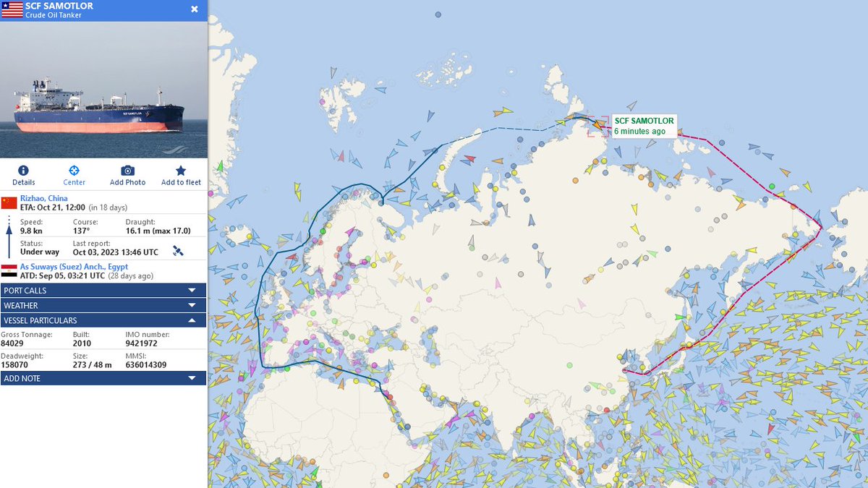Click the Deadweight value 158070

pos(15,364)
